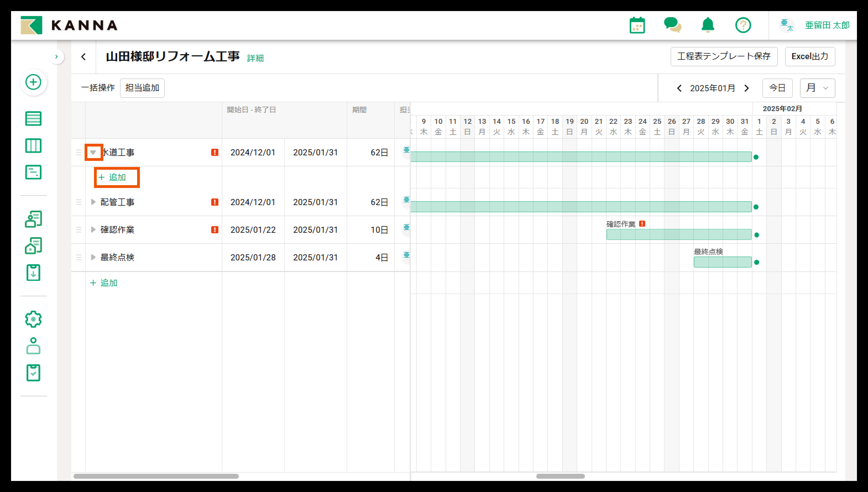Open the list view icon in sidebar

(33, 119)
